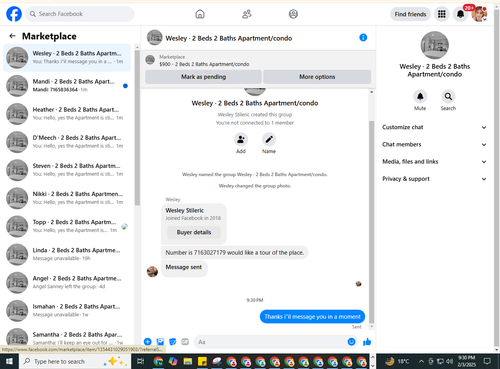Open the Friends icon in top navigation

[x=247, y=14]
